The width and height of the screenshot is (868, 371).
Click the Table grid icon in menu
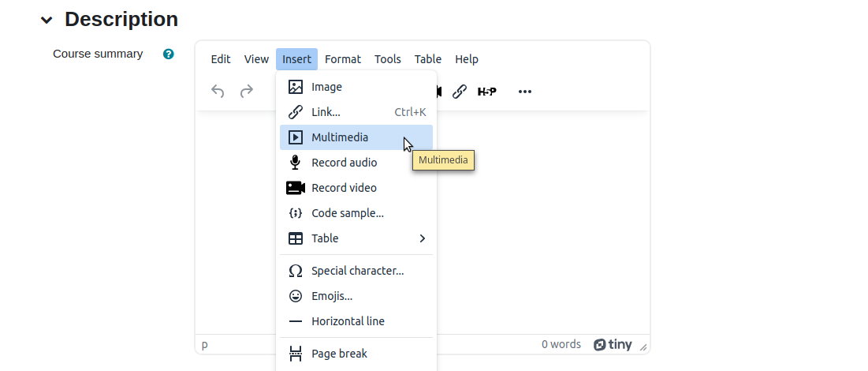coord(296,238)
